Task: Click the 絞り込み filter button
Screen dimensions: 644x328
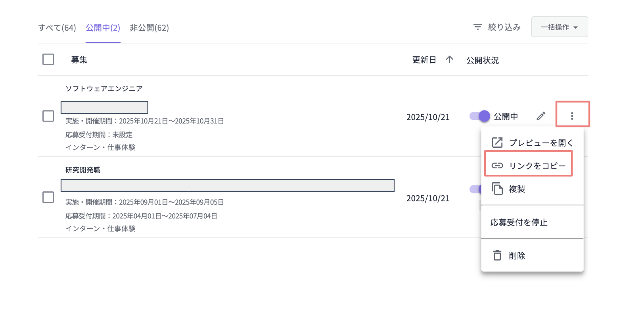Action: pos(504,27)
